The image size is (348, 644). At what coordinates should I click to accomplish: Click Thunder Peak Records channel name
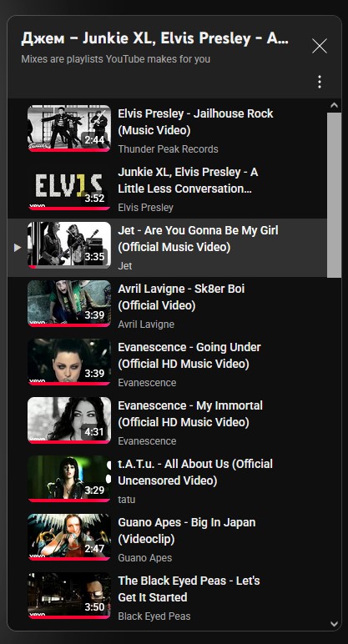168,149
